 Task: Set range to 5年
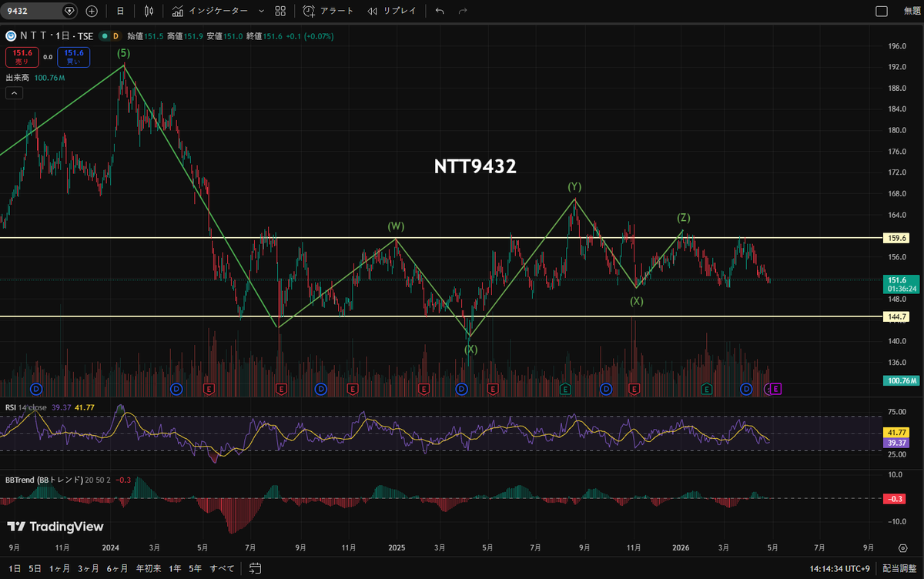(196, 568)
